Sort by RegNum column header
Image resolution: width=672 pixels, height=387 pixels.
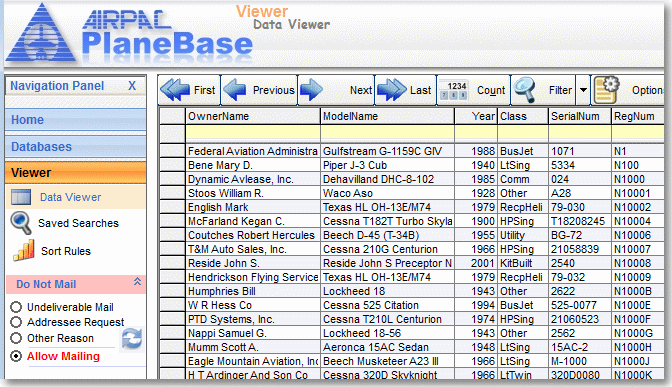638,116
